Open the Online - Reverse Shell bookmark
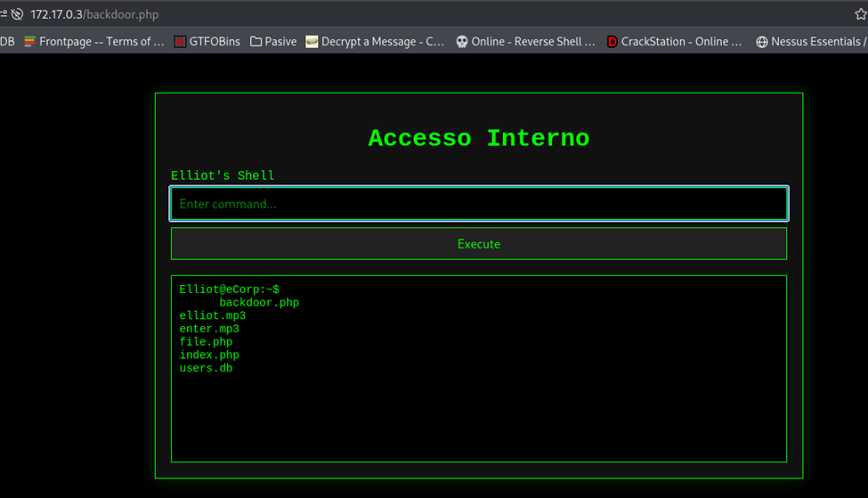This screenshot has width=868, height=498. [x=524, y=41]
